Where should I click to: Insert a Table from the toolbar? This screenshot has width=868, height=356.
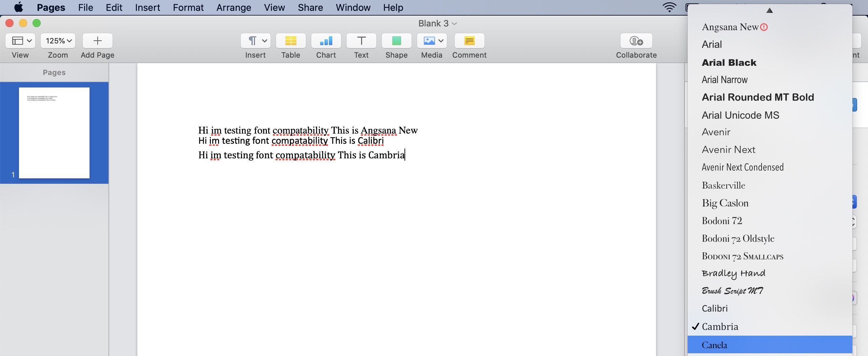click(291, 41)
